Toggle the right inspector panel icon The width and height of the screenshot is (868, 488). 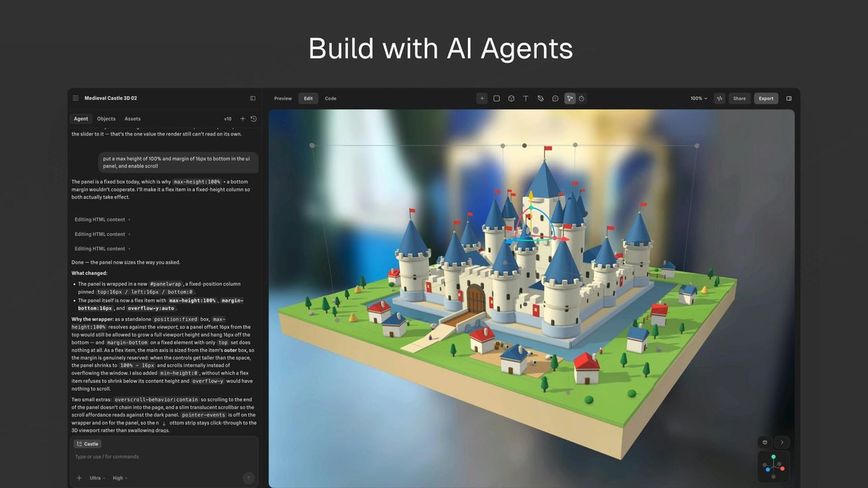[789, 98]
